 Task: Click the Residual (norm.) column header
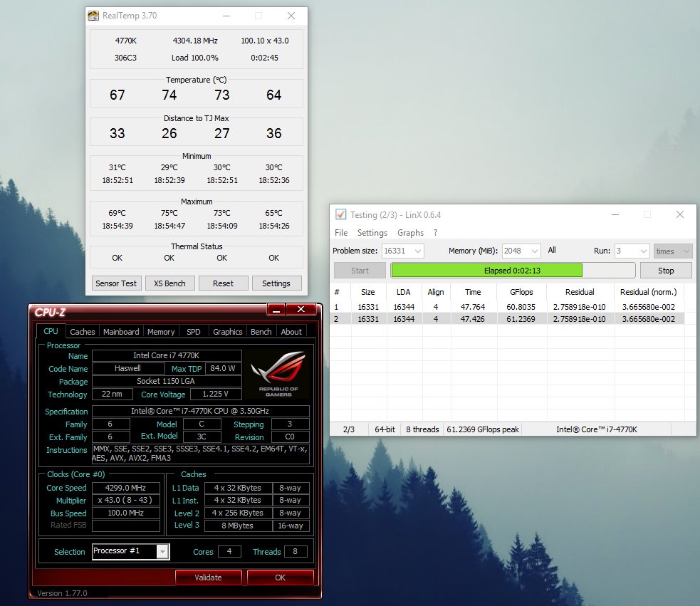click(648, 292)
